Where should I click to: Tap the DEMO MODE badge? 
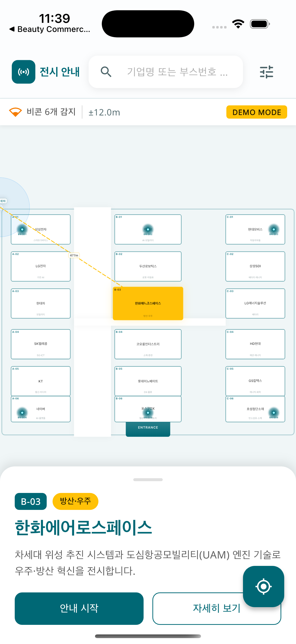click(256, 112)
